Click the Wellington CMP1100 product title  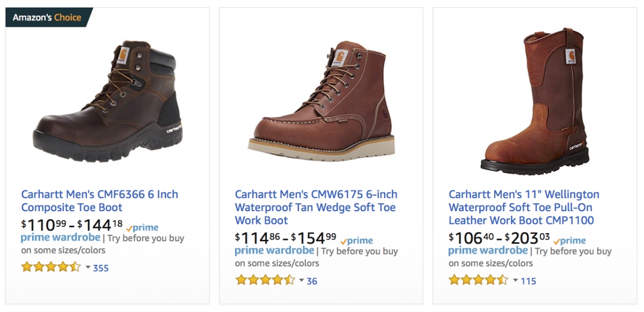523,207
